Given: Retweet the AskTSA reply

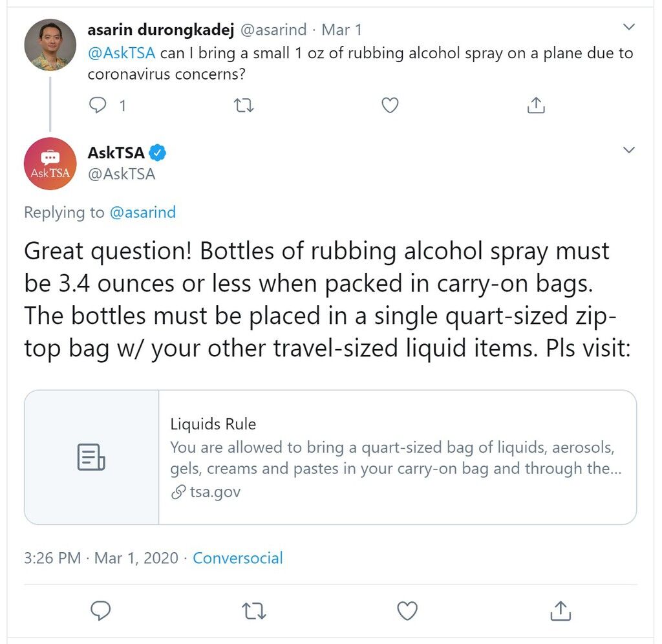Looking at the screenshot, I should point(253,610).
